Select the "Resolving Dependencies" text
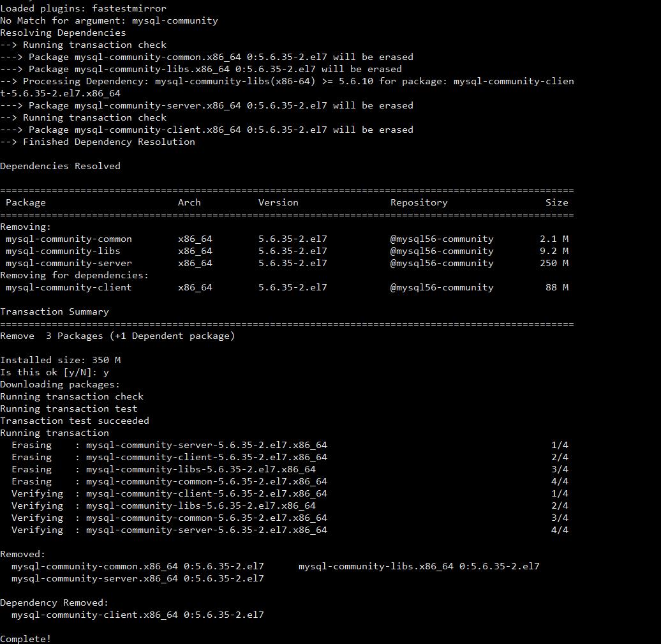 pyautogui.click(x=63, y=33)
